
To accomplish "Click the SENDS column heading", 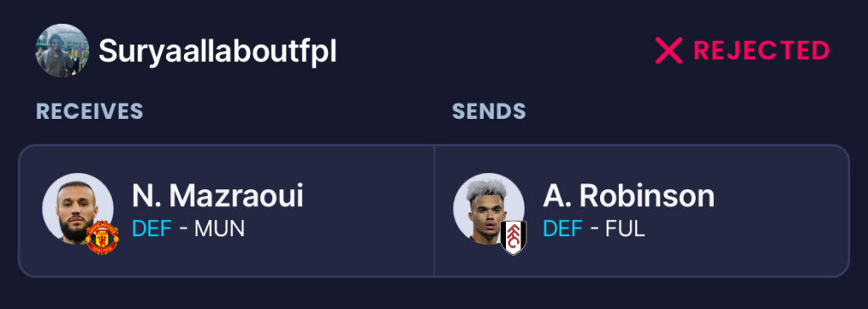I will point(489,111).
